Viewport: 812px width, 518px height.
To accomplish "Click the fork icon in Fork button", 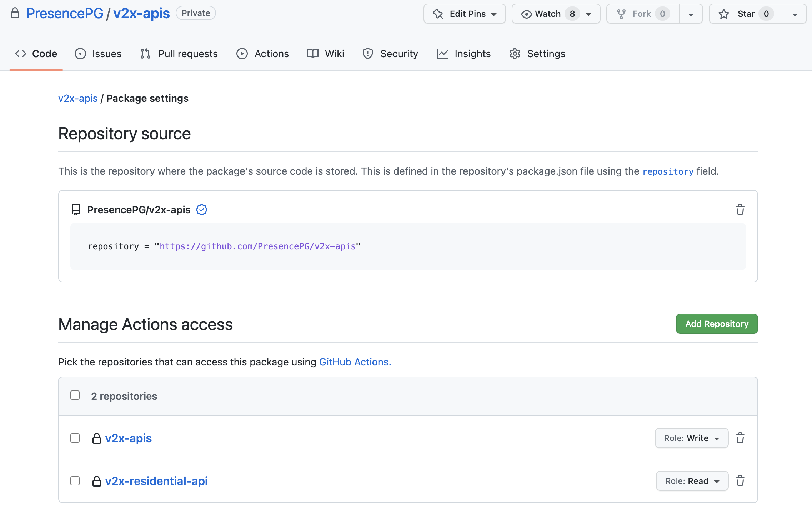I will coord(621,14).
